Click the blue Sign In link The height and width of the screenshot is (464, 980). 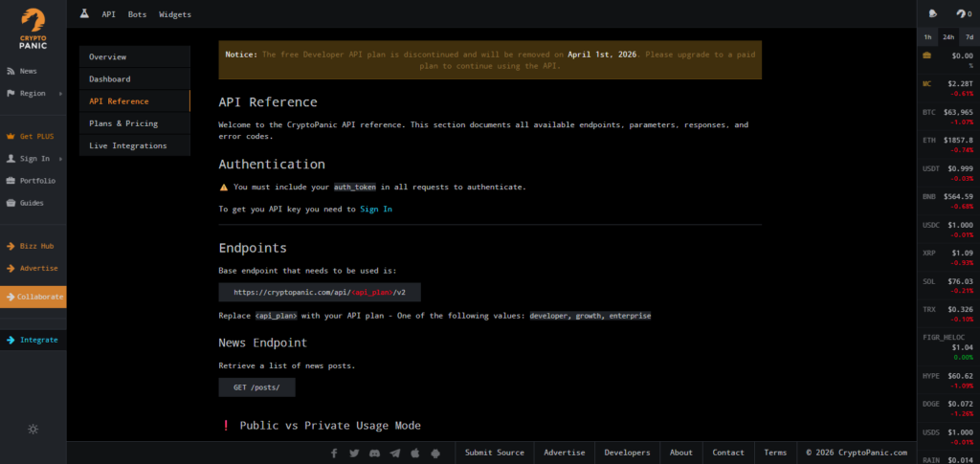tap(375, 210)
